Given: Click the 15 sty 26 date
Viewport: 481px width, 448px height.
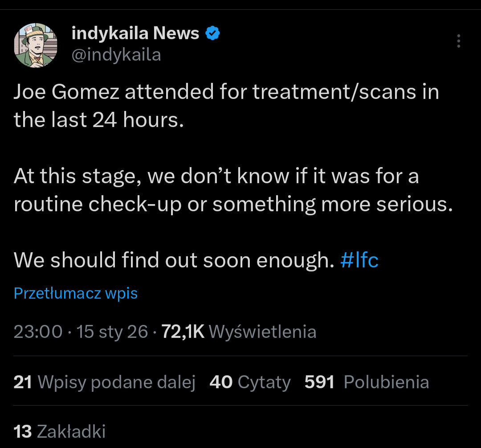Looking at the screenshot, I should pyautogui.click(x=112, y=332).
